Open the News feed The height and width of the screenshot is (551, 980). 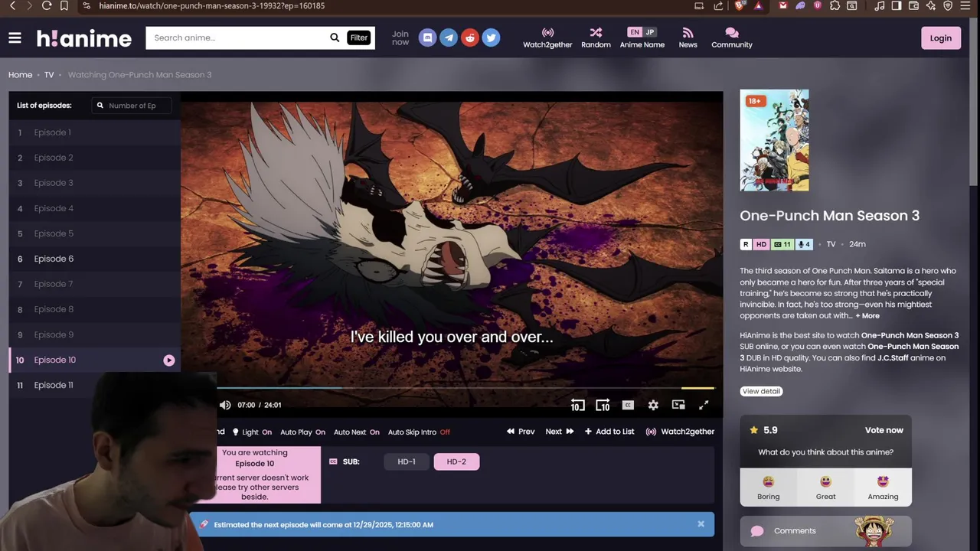(x=688, y=38)
